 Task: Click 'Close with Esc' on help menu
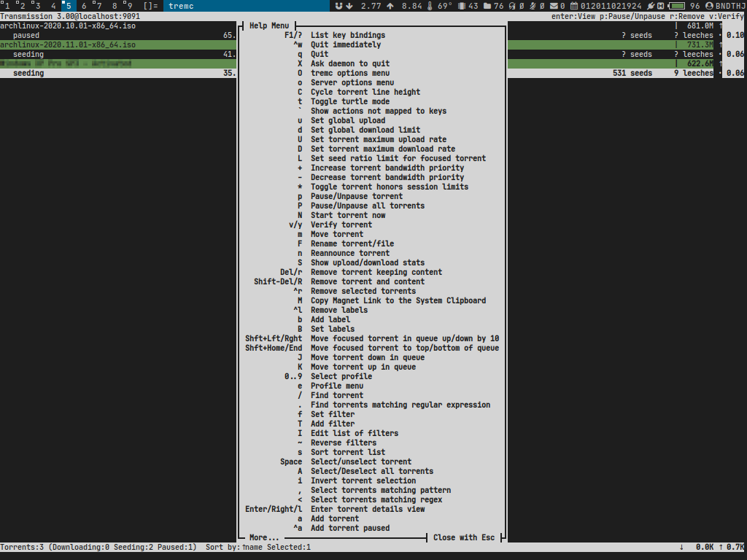click(464, 537)
